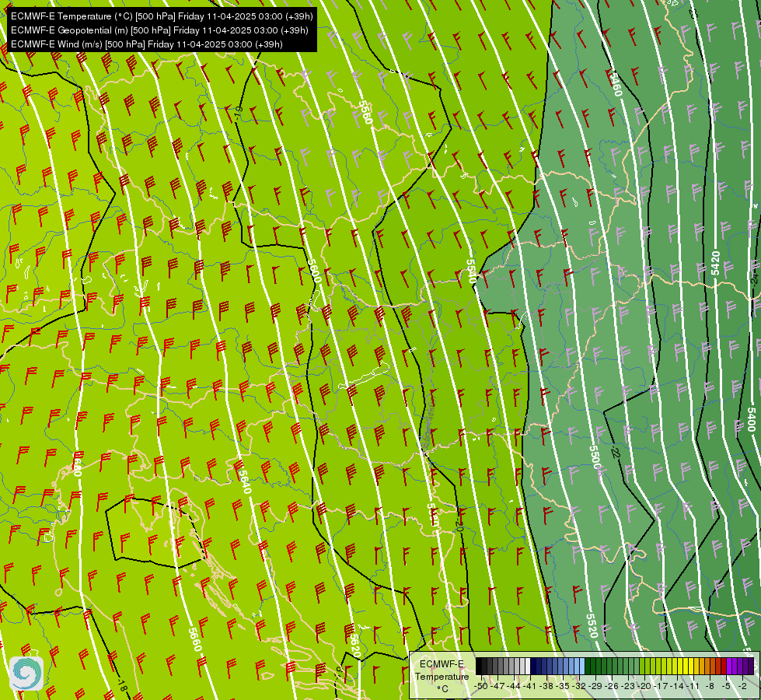Screen dimensions: 761x700
Task: Click the ECMWF-E Temperature °C legend title
Action: click(442, 676)
